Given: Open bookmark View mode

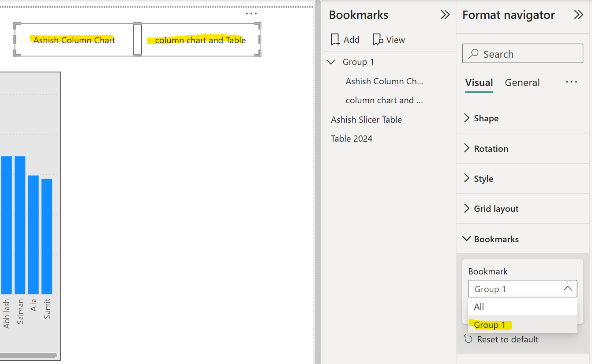Looking at the screenshot, I should [x=389, y=39].
